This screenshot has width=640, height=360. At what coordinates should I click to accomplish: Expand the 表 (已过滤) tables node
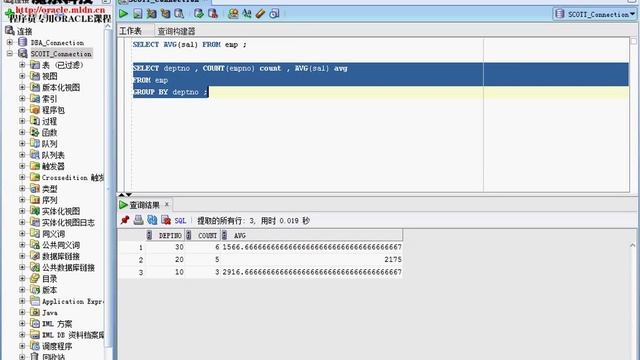pyautogui.click(x=22, y=65)
